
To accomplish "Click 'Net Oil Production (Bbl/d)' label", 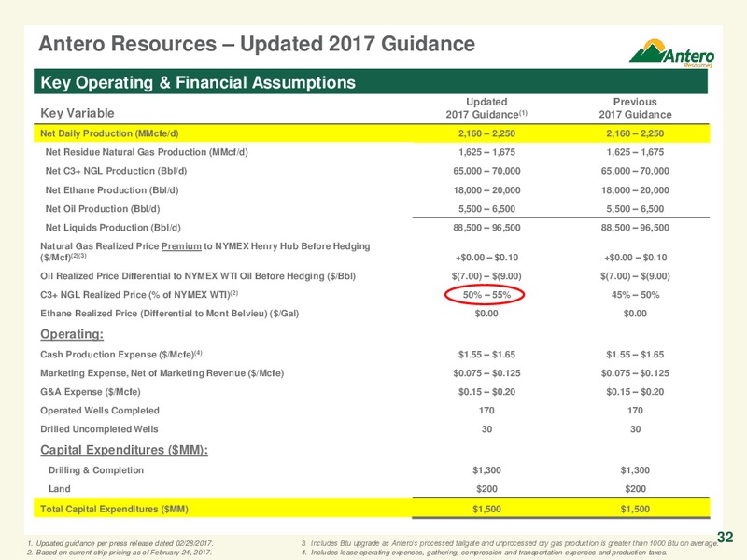I will click(x=103, y=208).
